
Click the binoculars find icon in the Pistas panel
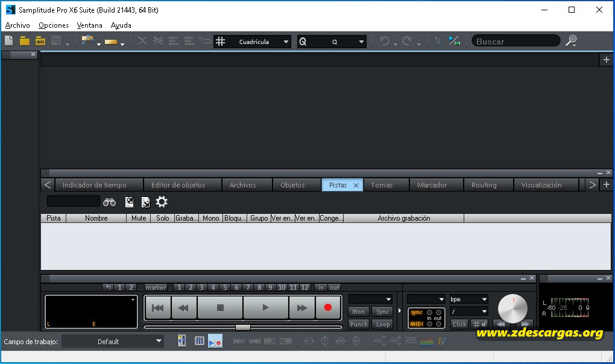(x=109, y=202)
